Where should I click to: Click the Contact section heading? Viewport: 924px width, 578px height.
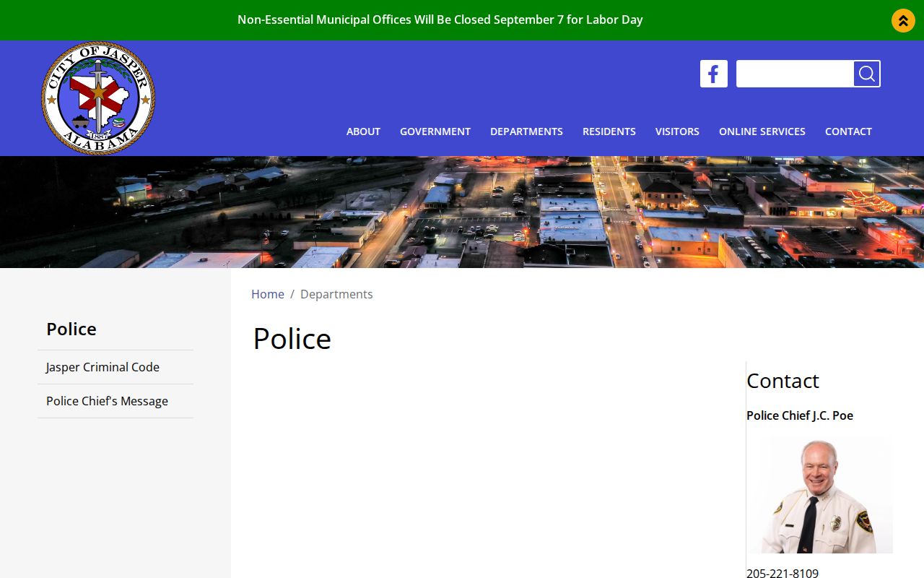pyautogui.click(x=783, y=381)
